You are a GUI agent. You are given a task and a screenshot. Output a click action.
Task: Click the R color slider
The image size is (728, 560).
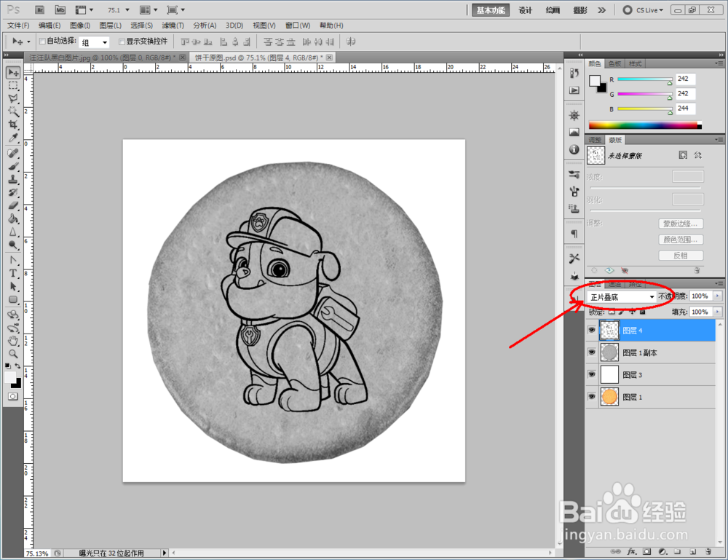(x=644, y=80)
